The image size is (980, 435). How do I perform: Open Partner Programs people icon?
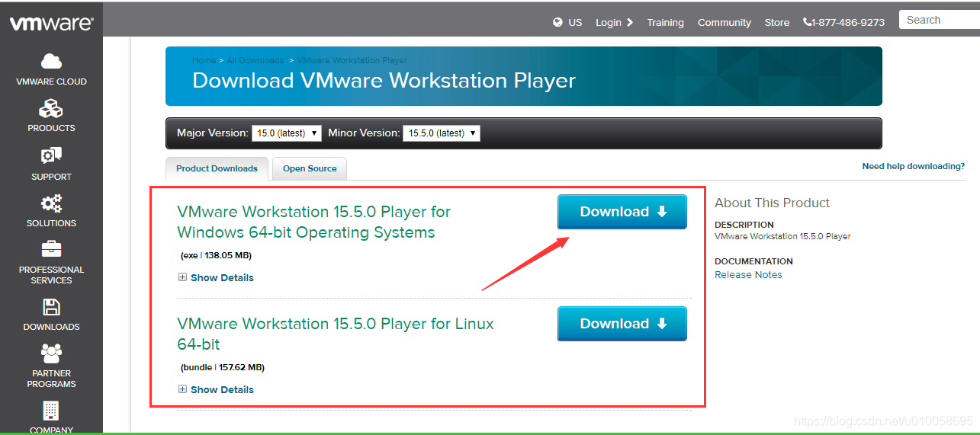pos(51,353)
